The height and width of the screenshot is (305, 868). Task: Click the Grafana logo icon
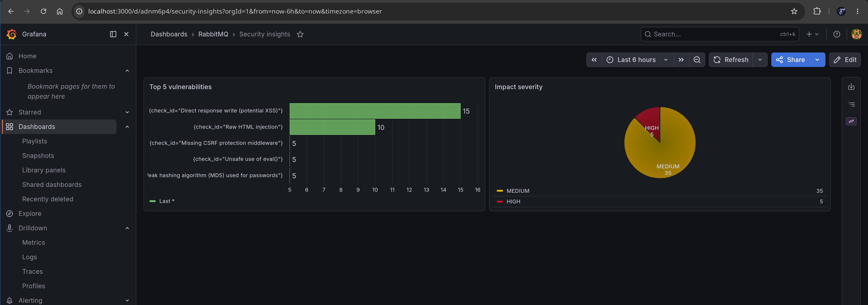[12, 34]
